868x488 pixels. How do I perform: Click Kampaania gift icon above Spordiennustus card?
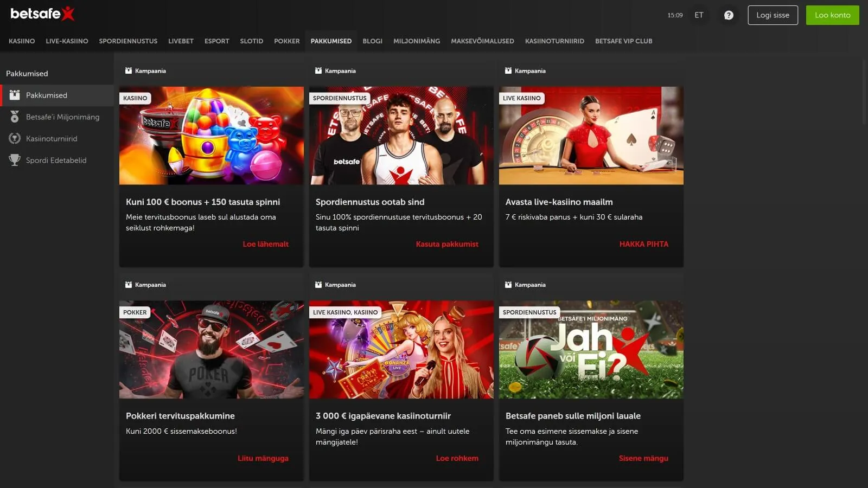(x=318, y=70)
